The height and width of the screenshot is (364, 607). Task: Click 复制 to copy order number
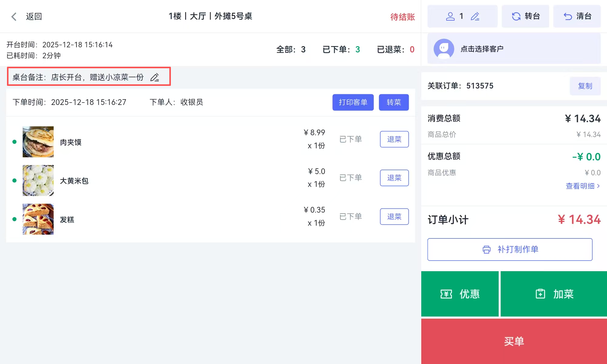point(585,86)
